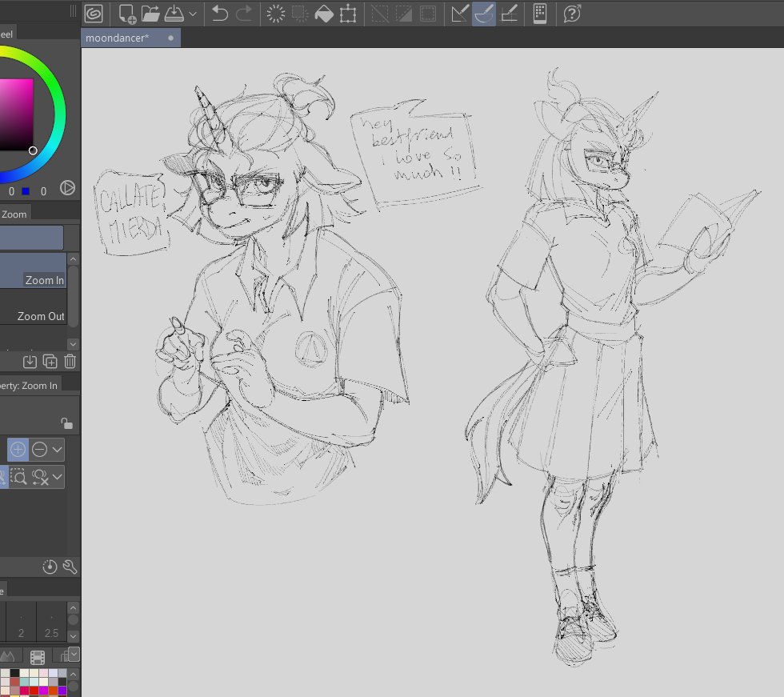
Task: Open the Clip Studio launcher icon
Action: click(94, 14)
